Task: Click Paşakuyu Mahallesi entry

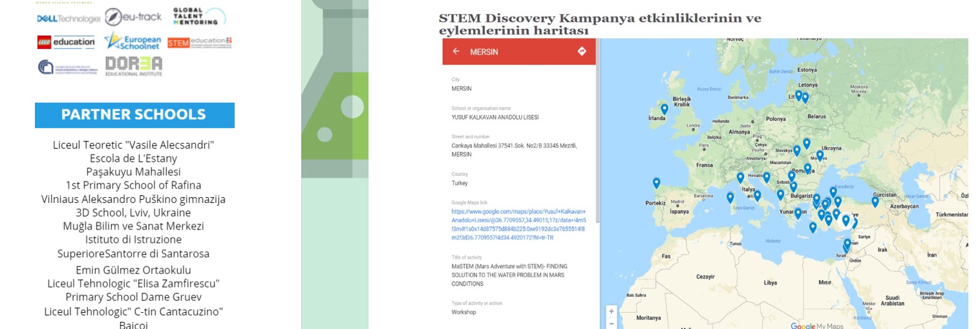Action: (133, 172)
